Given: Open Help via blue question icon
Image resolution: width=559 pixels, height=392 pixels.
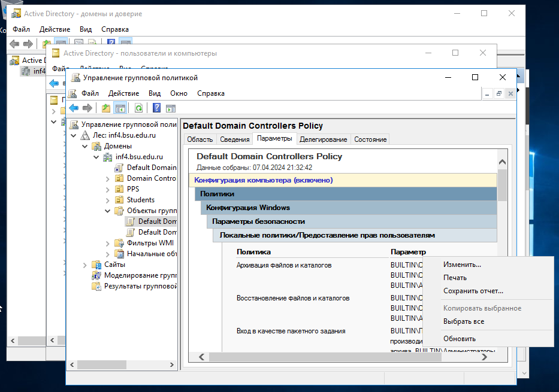Looking at the screenshot, I should 156,108.
